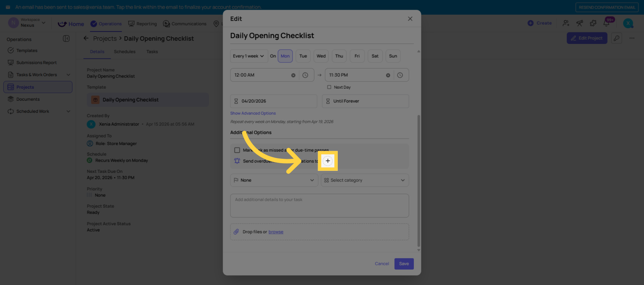The image size is (644, 285).
Task: Click the Edit Project button
Action: coord(587,38)
